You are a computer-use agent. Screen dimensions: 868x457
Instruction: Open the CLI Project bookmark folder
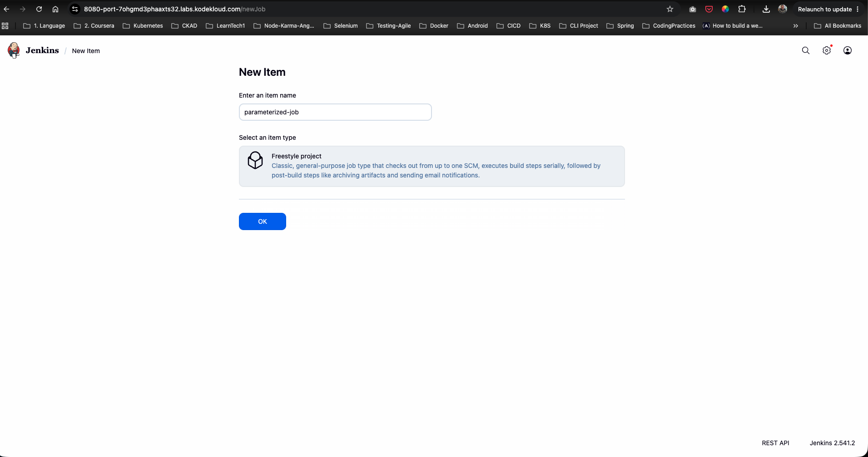[579, 26]
